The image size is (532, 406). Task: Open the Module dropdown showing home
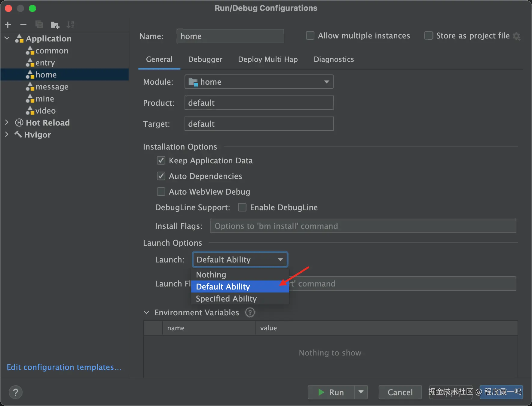point(259,82)
